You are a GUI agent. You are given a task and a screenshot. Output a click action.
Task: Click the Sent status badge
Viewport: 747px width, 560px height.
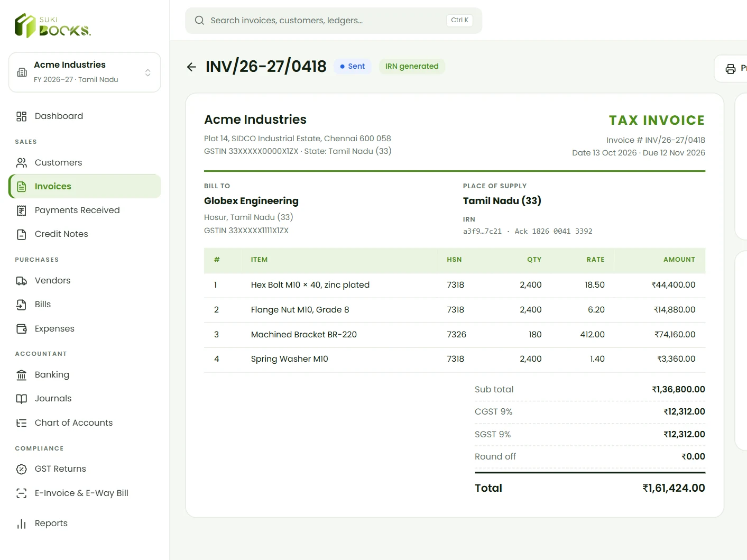353,66
